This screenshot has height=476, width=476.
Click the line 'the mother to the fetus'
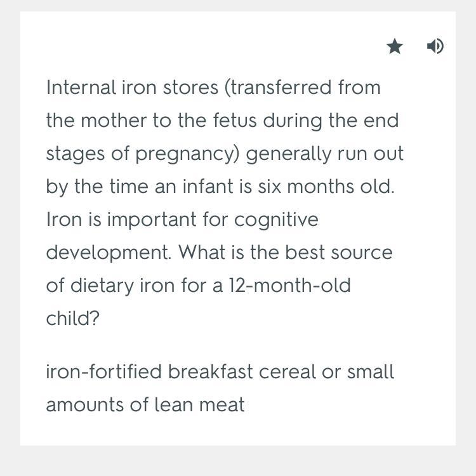click(223, 121)
